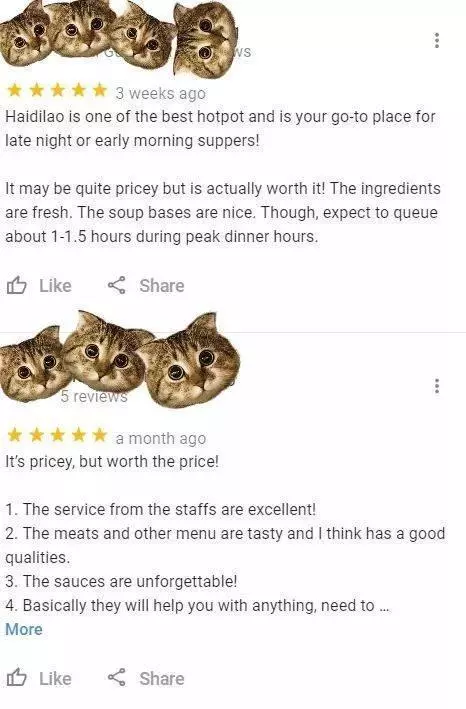466x709 pixels.
Task: Tap the Like label below the More link
Action: [x=55, y=678]
